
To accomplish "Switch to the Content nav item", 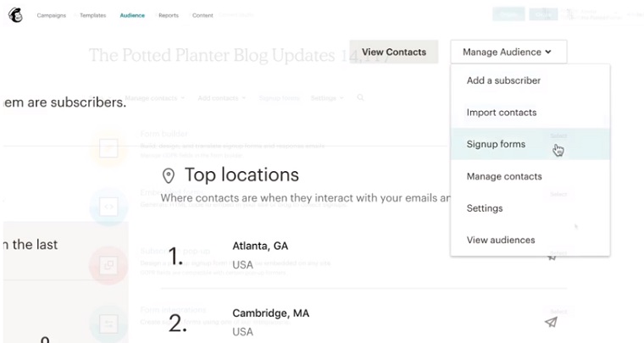I will pyautogui.click(x=203, y=15).
